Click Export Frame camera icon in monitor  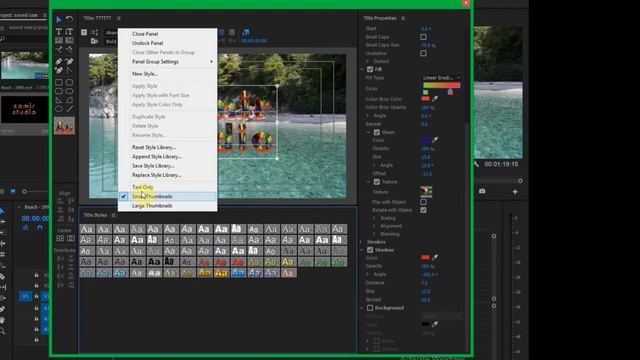(482, 191)
